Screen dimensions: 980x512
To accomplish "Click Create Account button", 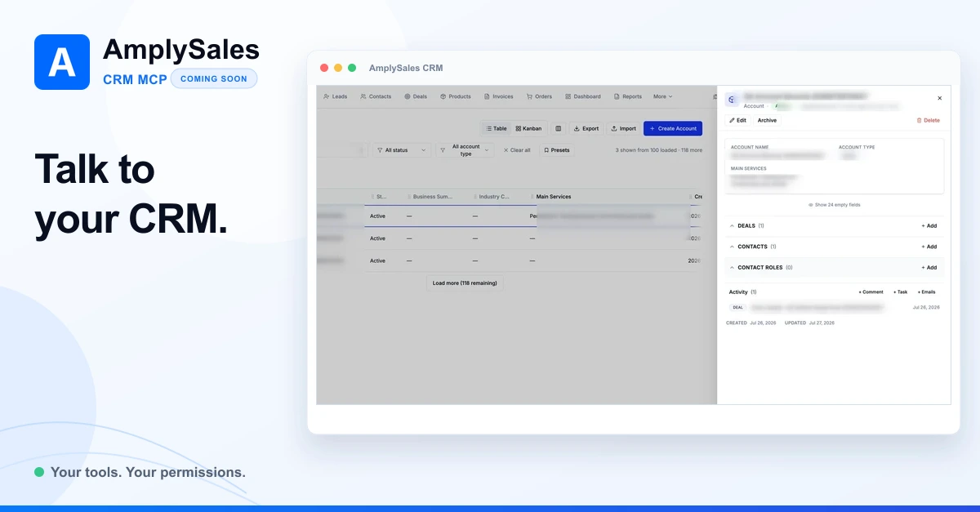I will (673, 128).
